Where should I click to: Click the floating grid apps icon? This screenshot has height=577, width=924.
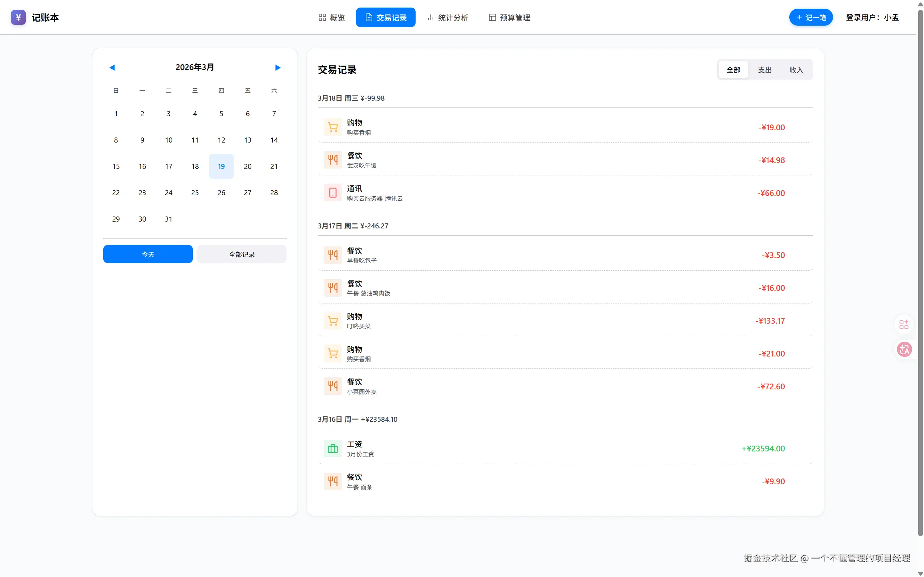pyautogui.click(x=904, y=324)
